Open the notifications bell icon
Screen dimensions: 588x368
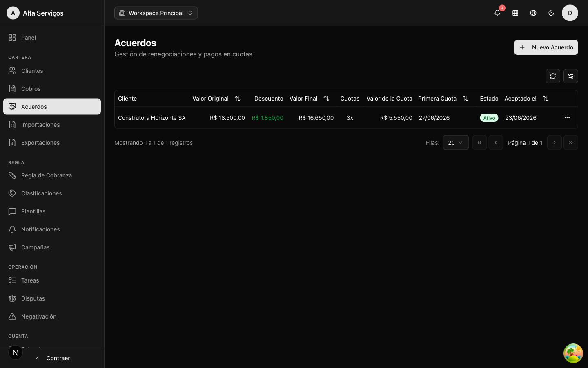pos(497,13)
